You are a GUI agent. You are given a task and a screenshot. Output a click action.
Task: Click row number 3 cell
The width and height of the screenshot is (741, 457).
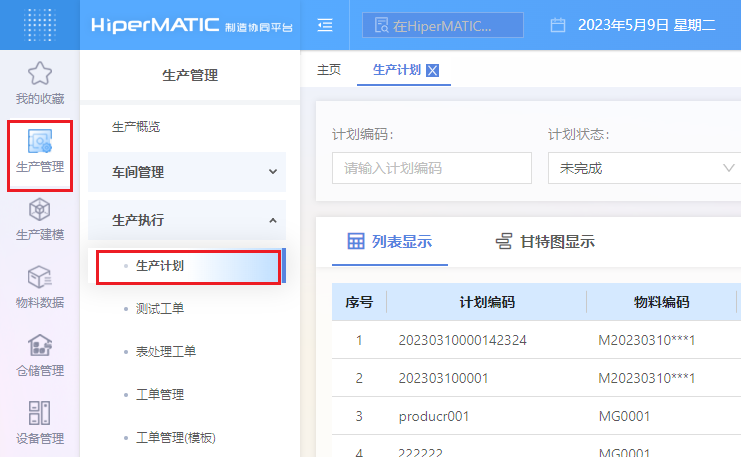pos(359,416)
